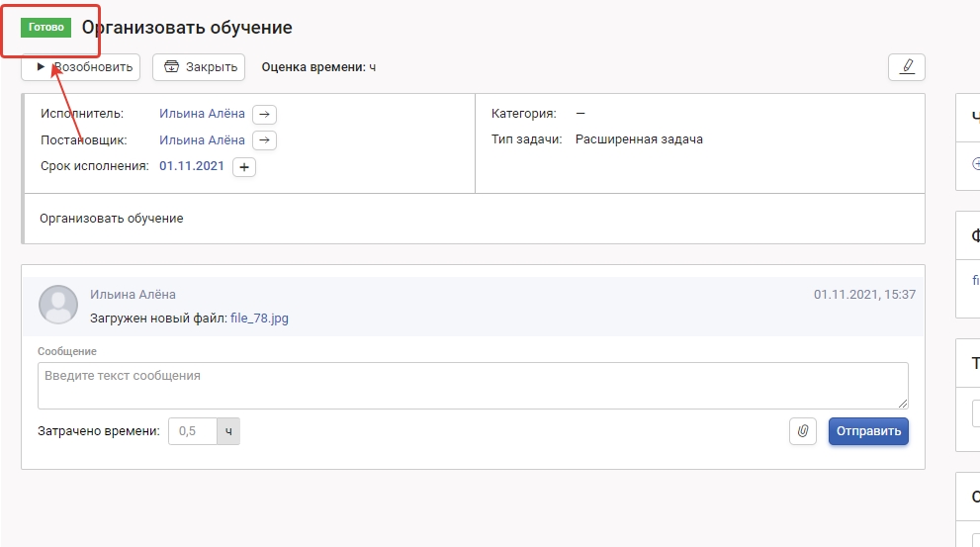The width and height of the screenshot is (980, 547).
Task: Click the circled plus icon in right panel
Action: [x=976, y=164]
